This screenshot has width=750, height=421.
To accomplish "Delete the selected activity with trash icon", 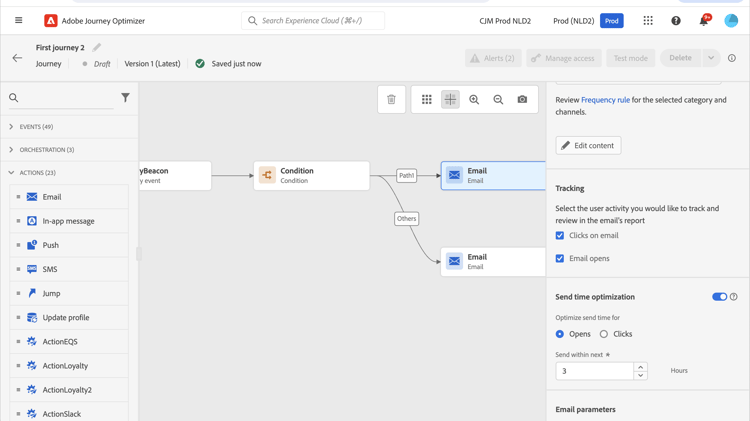I will [x=391, y=100].
